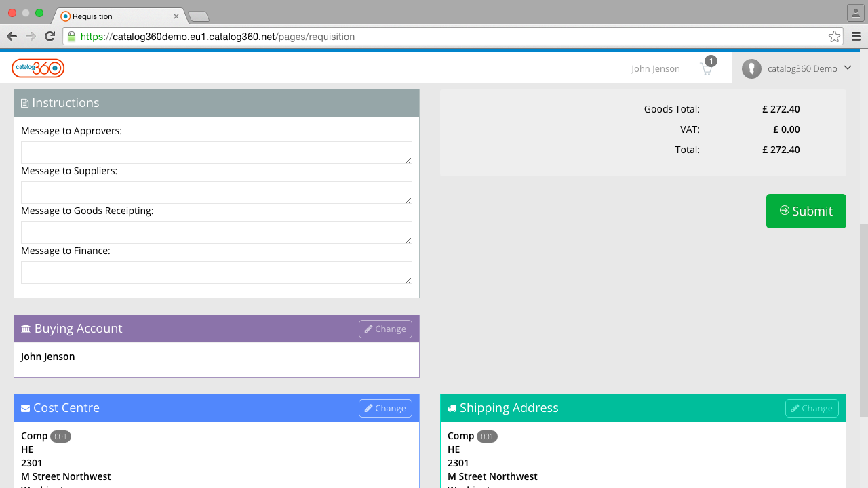The width and height of the screenshot is (868, 488).
Task: Change the Cost Centre
Action: (385, 408)
